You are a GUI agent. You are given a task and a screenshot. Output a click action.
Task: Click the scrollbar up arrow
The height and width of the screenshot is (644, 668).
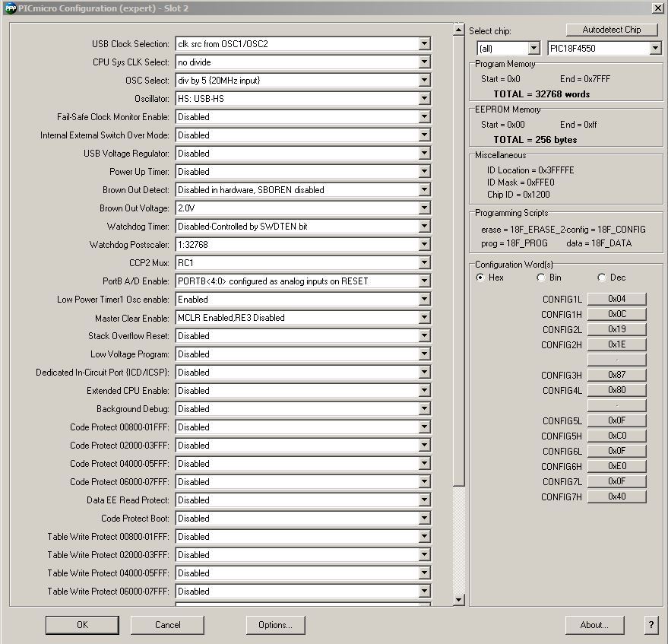pos(458,30)
